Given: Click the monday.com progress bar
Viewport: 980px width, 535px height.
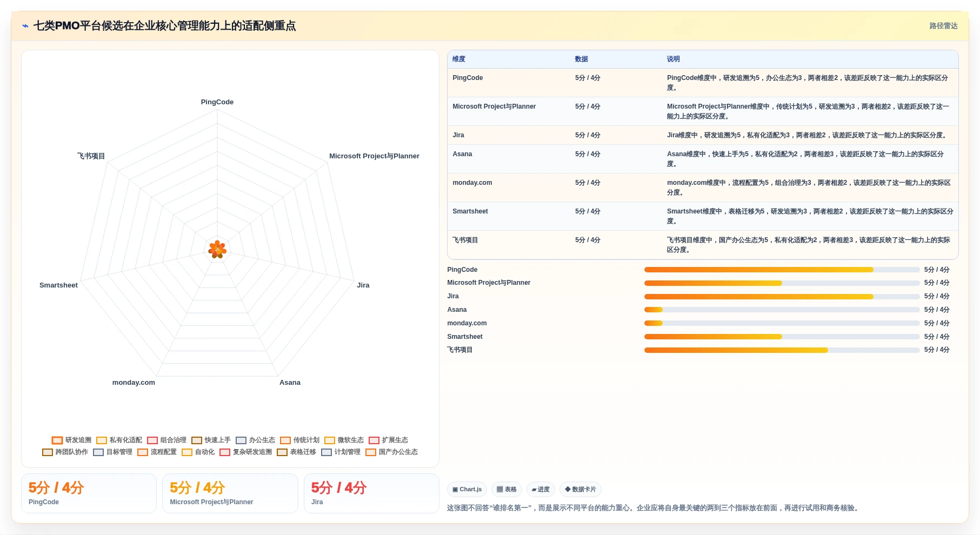Looking at the screenshot, I should [782, 323].
